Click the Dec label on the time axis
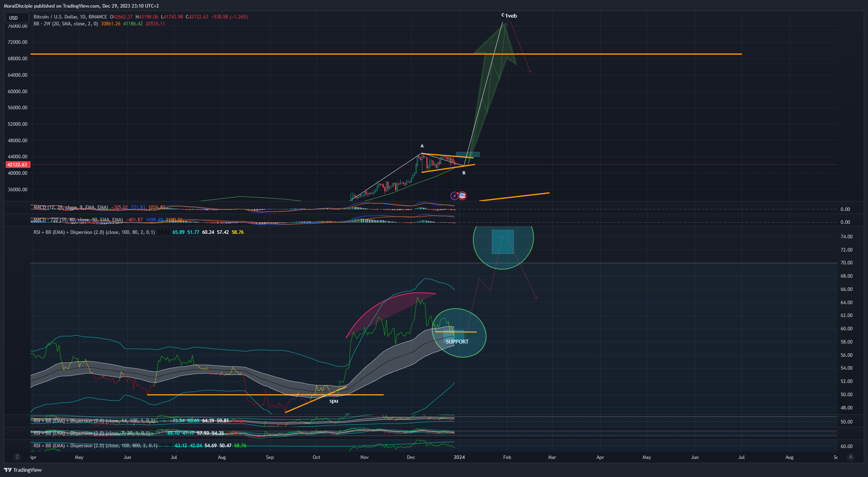This screenshot has width=868, height=477. coord(411,457)
